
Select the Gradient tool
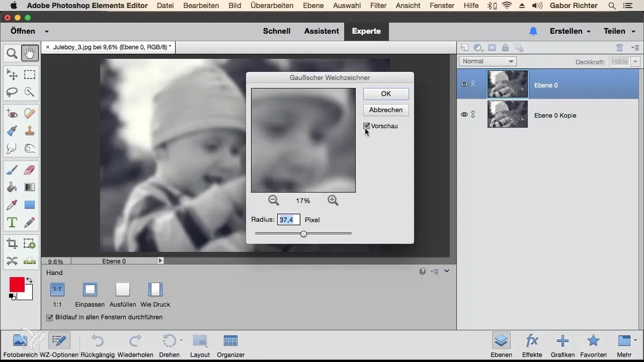(x=30, y=187)
